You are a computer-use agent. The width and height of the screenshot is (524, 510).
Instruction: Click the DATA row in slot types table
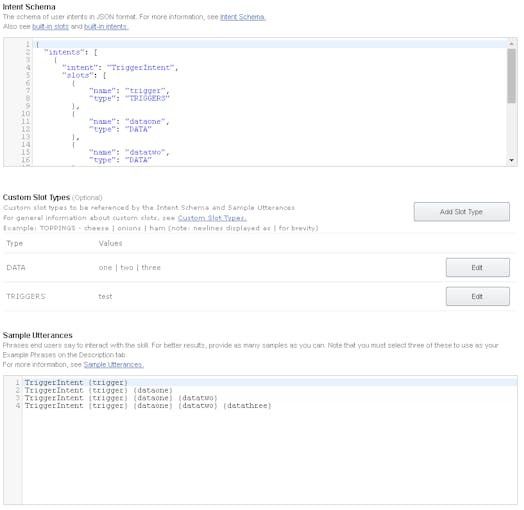pyautogui.click(x=259, y=267)
